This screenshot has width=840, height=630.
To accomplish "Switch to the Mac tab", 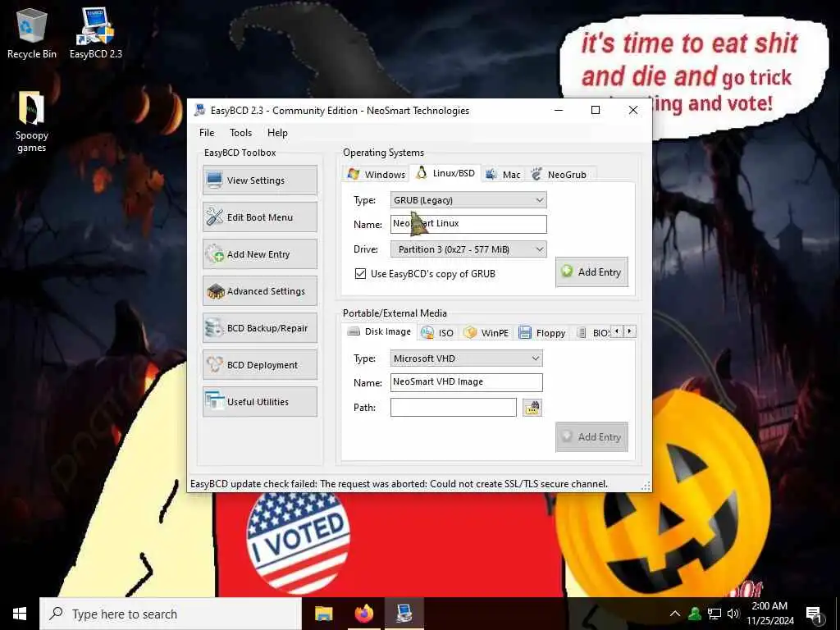I will (503, 174).
